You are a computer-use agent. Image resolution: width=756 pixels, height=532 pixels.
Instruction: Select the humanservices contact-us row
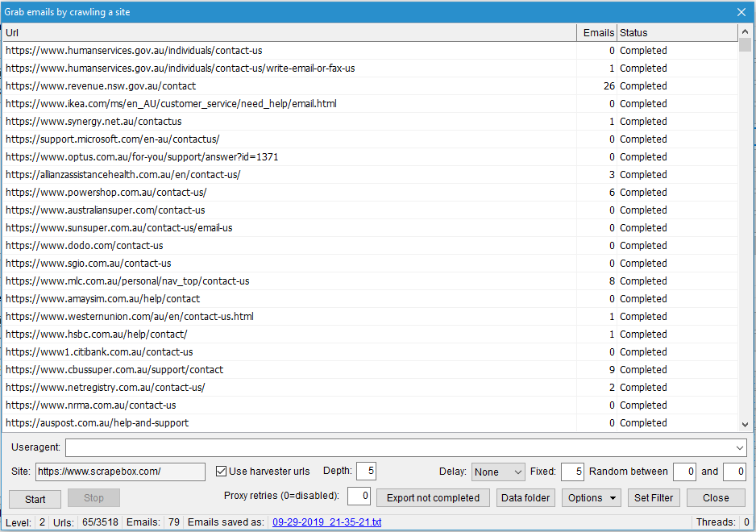(x=370, y=51)
